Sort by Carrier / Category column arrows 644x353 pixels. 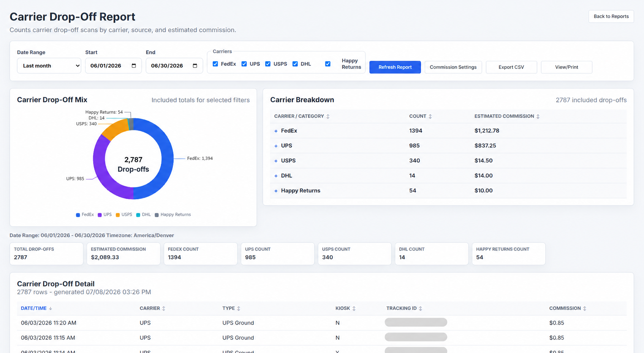[x=328, y=116]
